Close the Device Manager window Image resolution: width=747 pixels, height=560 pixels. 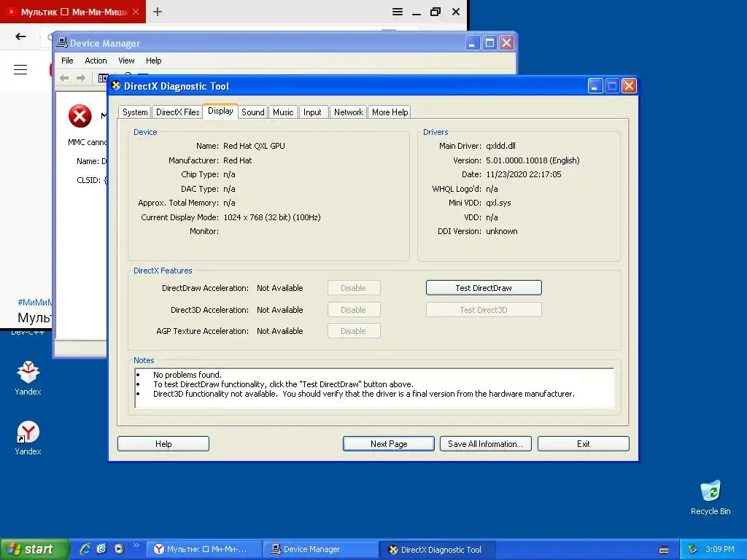click(x=507, y=43)
